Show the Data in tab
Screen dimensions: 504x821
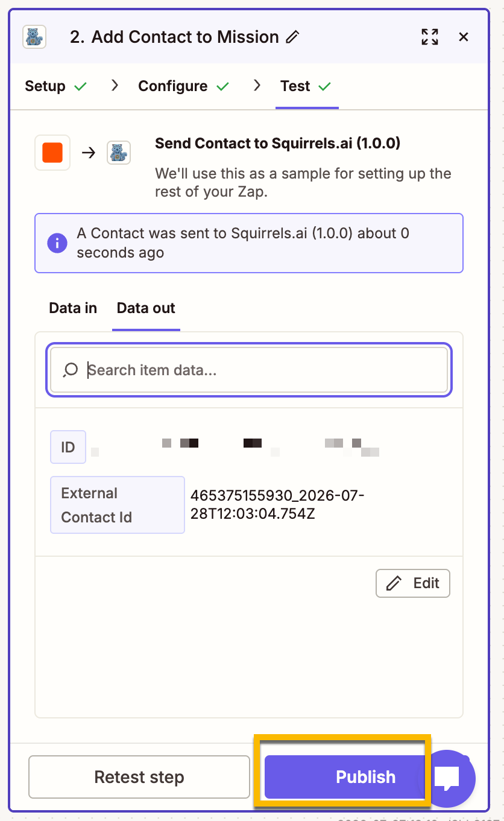click(73, 308)
